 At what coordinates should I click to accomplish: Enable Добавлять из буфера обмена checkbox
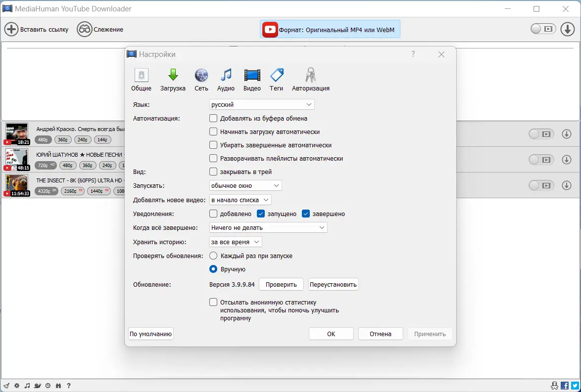pyautogui.click(x=213, y=119)
